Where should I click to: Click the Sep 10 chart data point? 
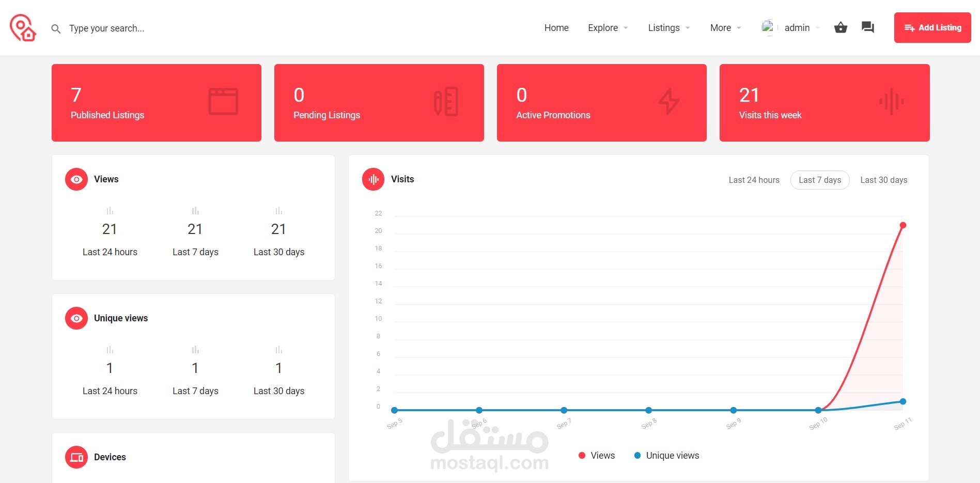pyautogui.click(x=818, y=410)
